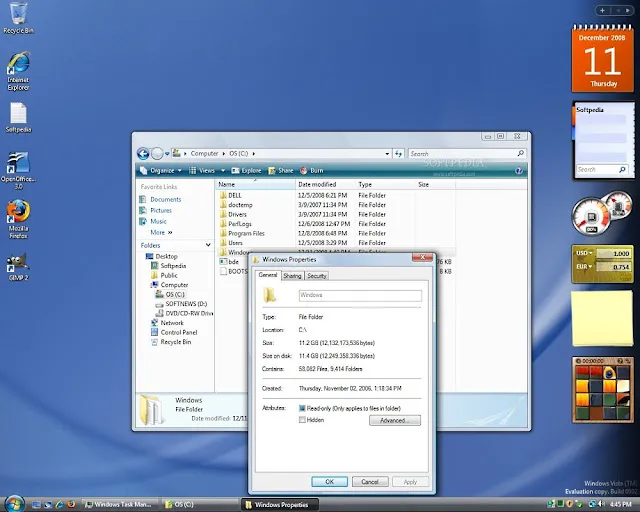Viewport: 640px width, 512px height.
Task: Click the calendar gadget in the sidebar
Action: pos(602,59)
